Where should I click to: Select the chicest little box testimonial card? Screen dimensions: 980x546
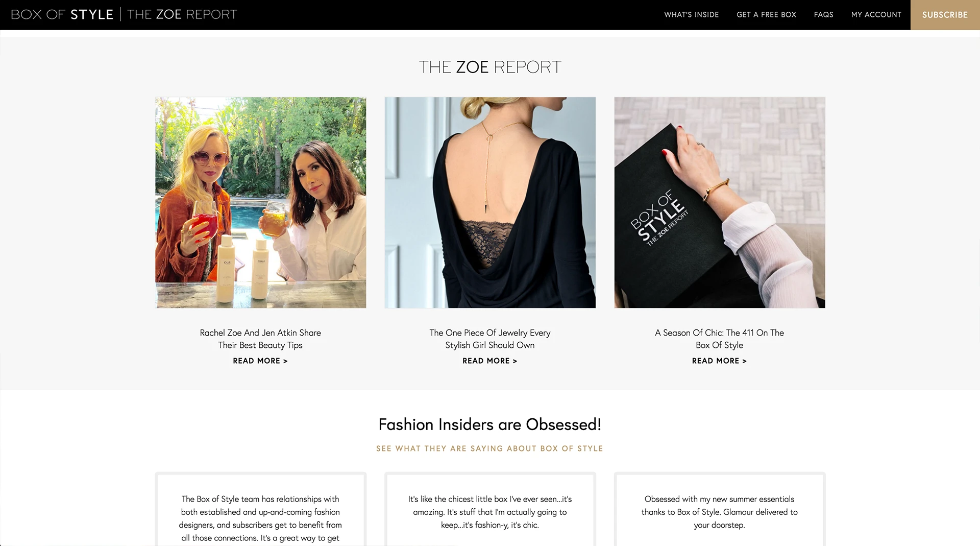click(x=490, y=510)
